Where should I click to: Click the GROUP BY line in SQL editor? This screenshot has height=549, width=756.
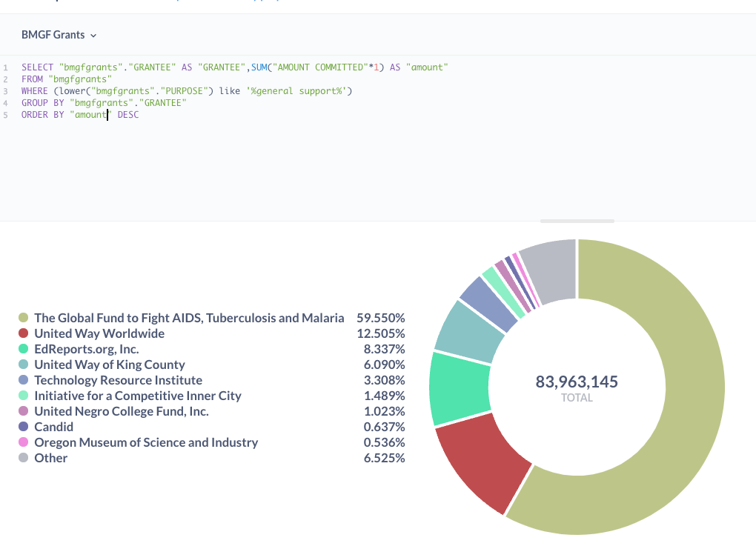coord(104,103)
